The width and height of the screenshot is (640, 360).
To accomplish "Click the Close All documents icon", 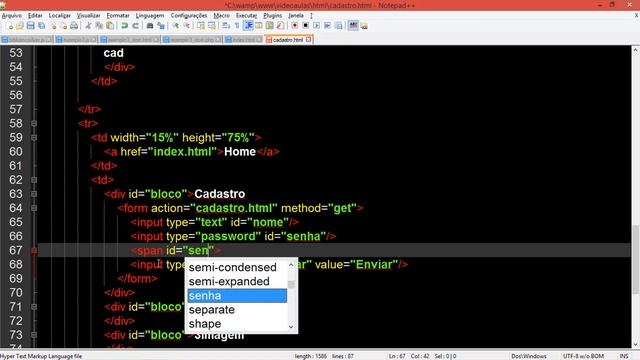I will click(x=64, y=26).
